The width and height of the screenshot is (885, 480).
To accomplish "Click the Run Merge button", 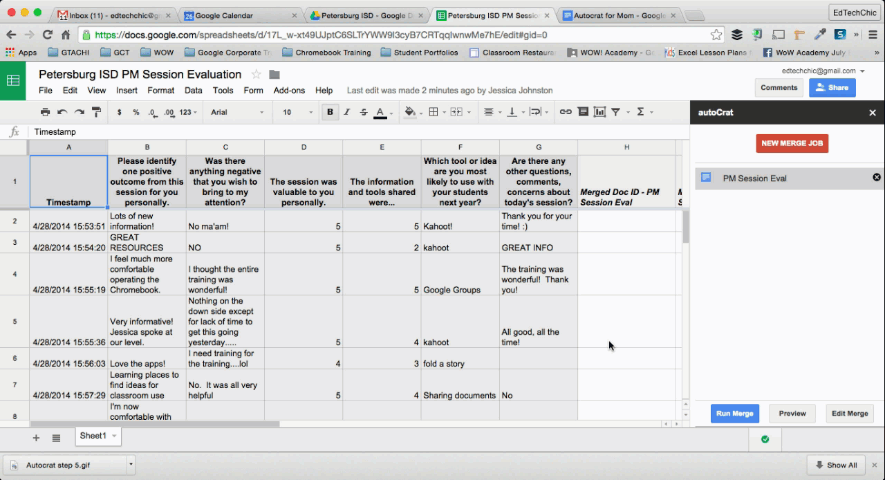I will (734, 413).
